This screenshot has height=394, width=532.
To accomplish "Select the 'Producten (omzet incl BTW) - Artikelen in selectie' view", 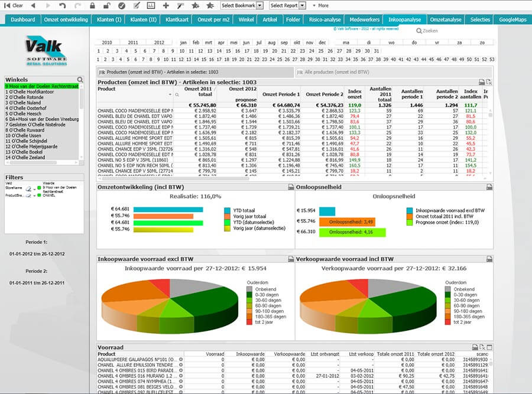I will pyautogui.click(x=196, y=72).
